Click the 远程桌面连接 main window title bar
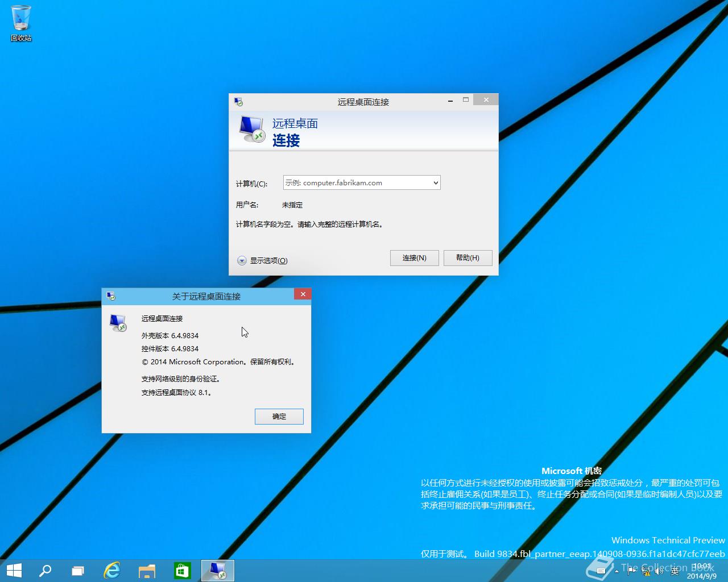Viewport: 728px width, 582px height. coord(363,102)
